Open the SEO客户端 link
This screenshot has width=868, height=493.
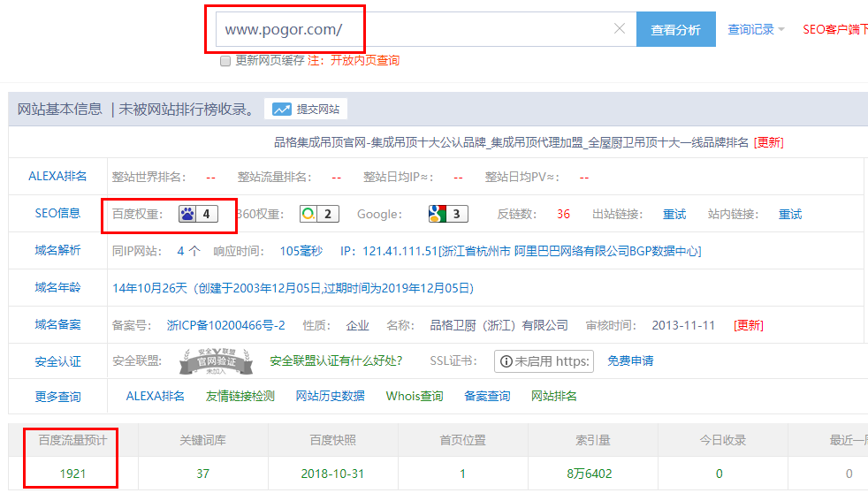[835, 29]
